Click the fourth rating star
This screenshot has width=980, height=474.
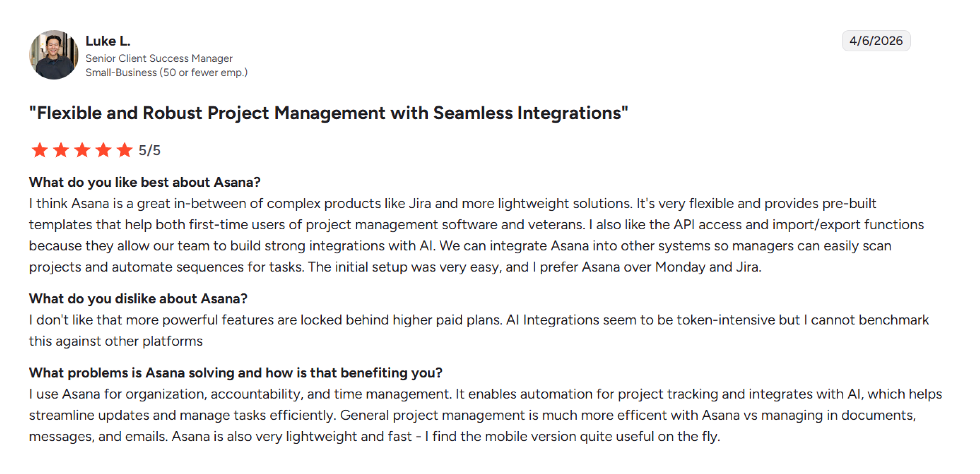[x=104, y=150]
